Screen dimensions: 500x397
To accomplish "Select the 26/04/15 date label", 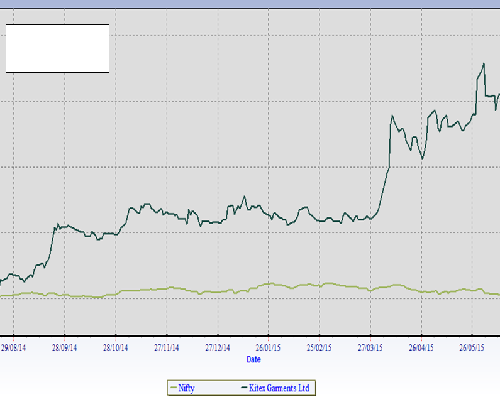I will click(x=421, y=348).
